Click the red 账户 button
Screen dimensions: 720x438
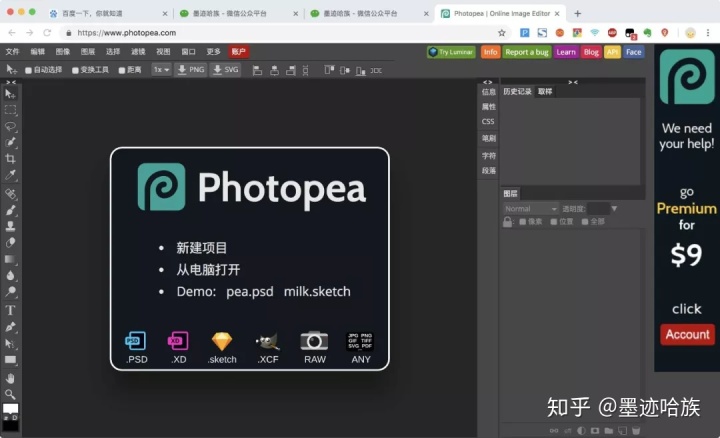[239, 51]
